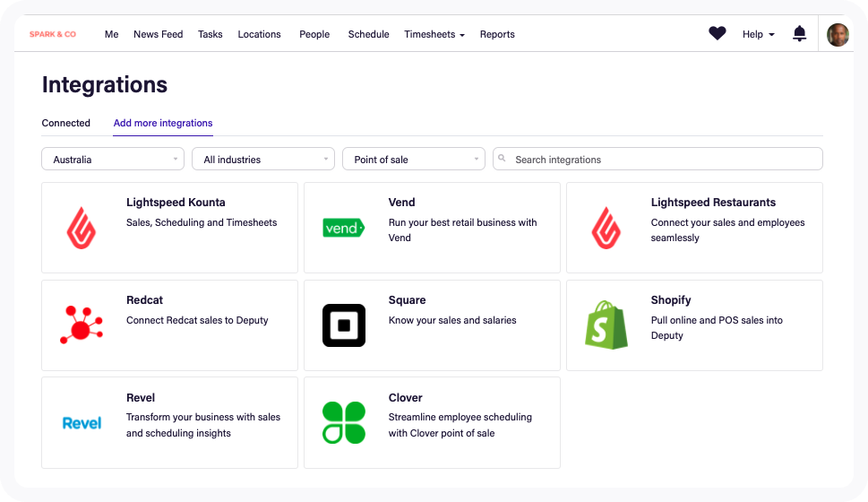Open notifications bell icon
Screen dimensions: 868x502
point(799,34)
